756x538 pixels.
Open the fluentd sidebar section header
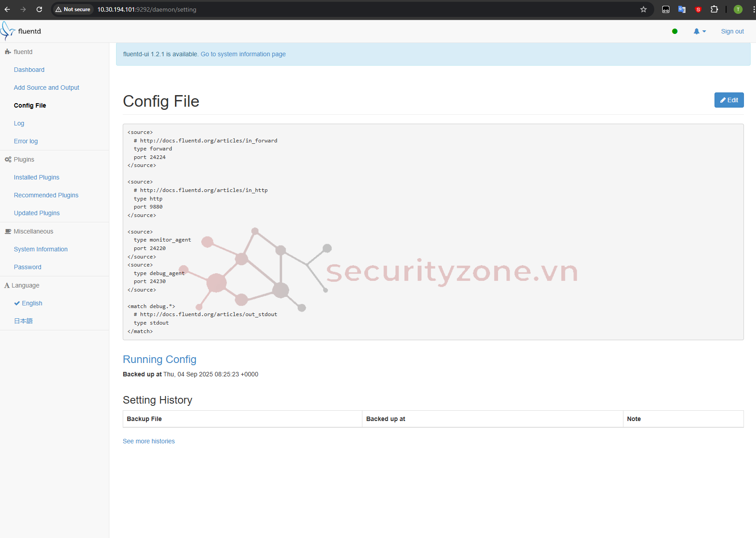pos(19,52)
